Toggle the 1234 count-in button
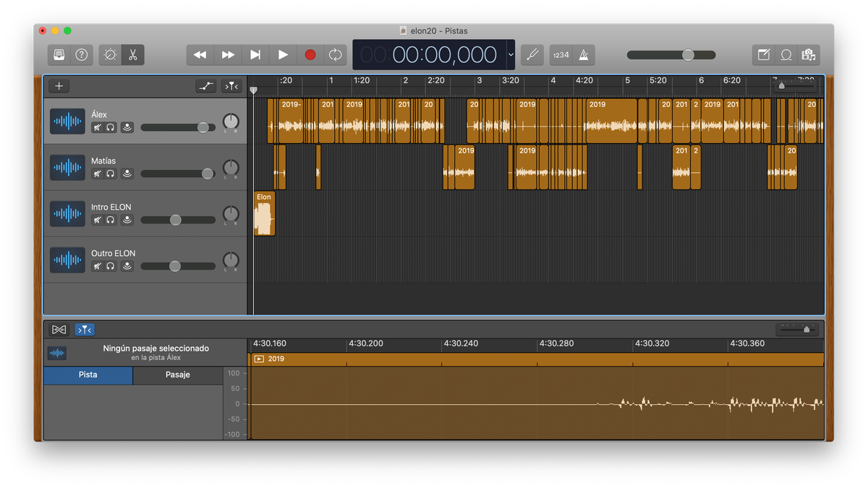 click(561, 55)
